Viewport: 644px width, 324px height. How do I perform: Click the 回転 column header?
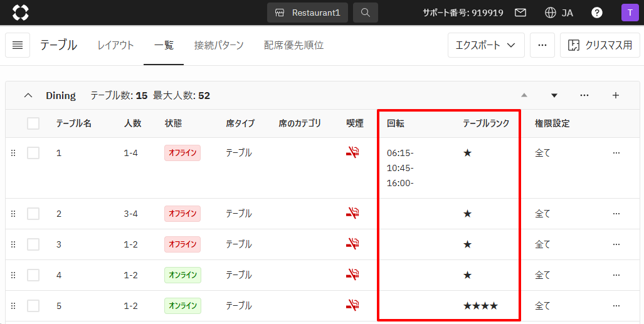[x=395, y=123]
